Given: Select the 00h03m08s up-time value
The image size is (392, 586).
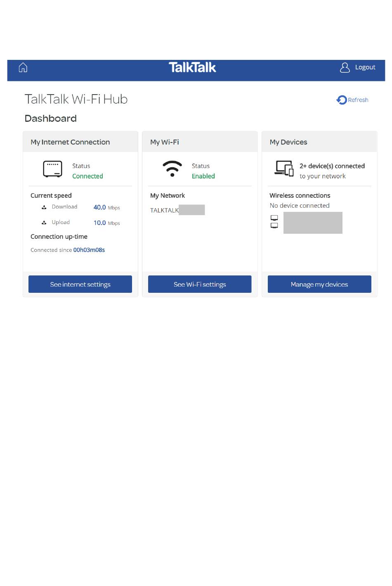Looking at the screenshot, I should (89, 250).
